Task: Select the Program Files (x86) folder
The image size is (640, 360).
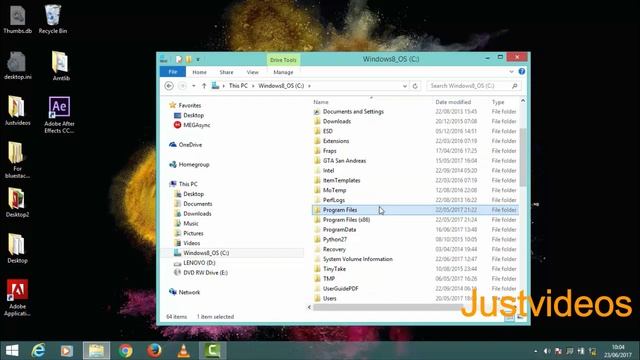Action: [346, 220]
